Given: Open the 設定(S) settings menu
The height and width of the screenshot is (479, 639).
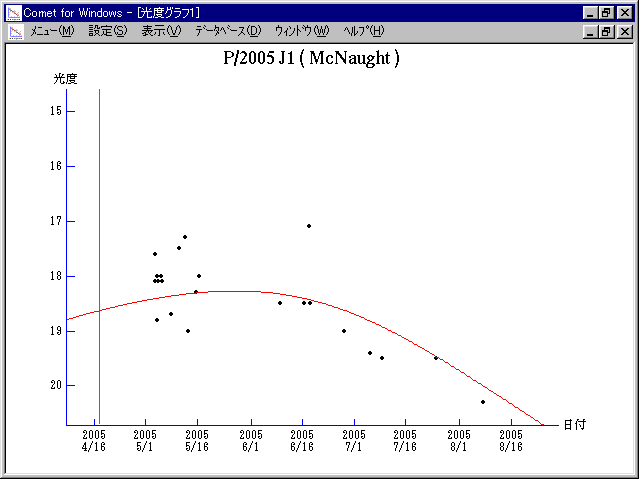Looking at the screenshot, I should click(108, 31).
